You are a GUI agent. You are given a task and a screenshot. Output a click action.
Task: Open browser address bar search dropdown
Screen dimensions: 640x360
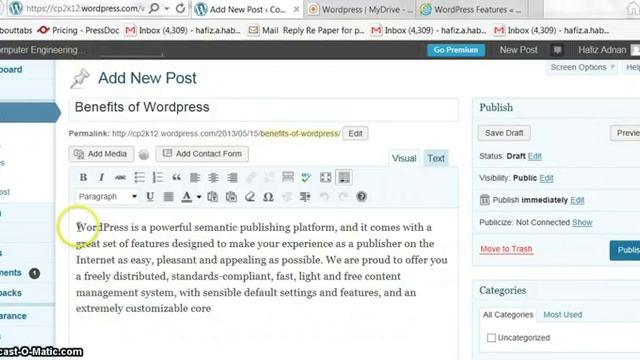(167, 9)
